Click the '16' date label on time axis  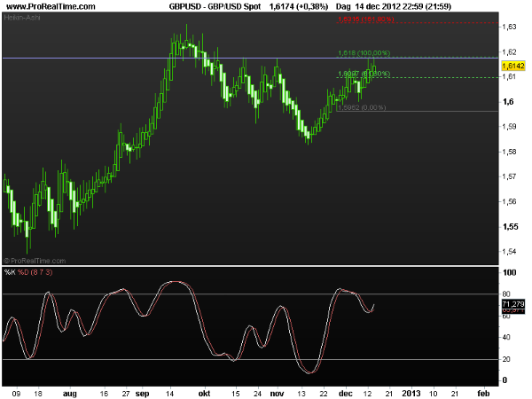tap(104, 394)
